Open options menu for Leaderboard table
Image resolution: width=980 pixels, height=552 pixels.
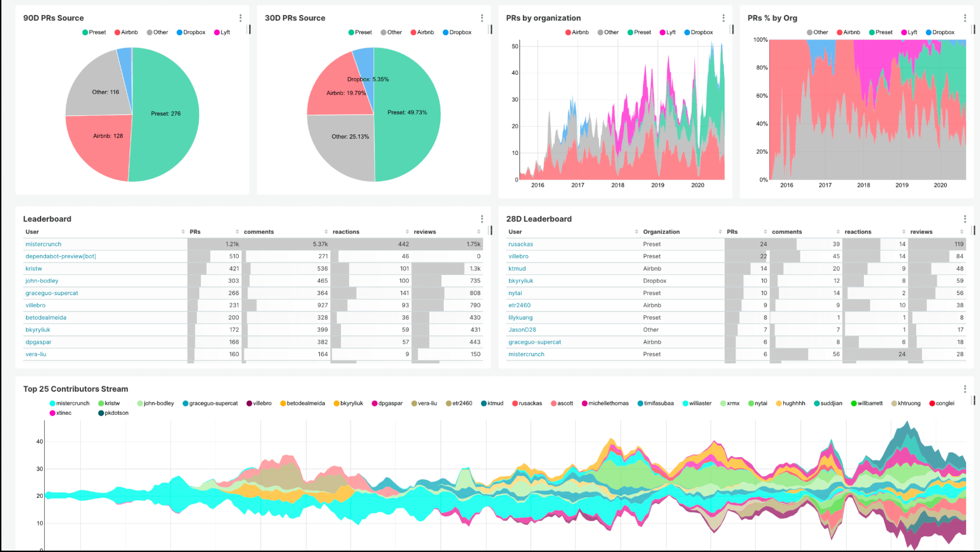click(x=482, y=219)
